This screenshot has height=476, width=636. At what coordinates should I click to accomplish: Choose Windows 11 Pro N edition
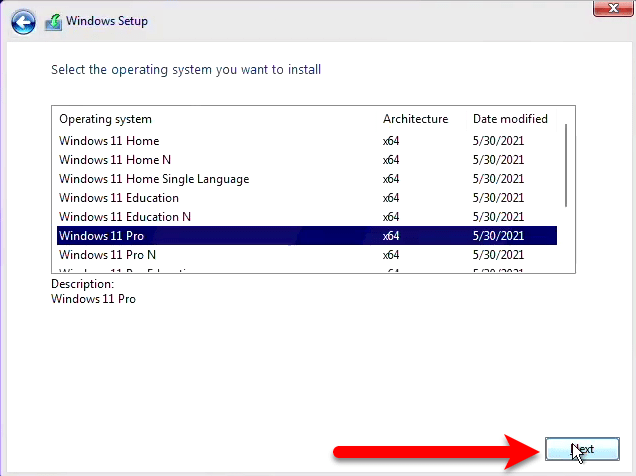(307, 255)
